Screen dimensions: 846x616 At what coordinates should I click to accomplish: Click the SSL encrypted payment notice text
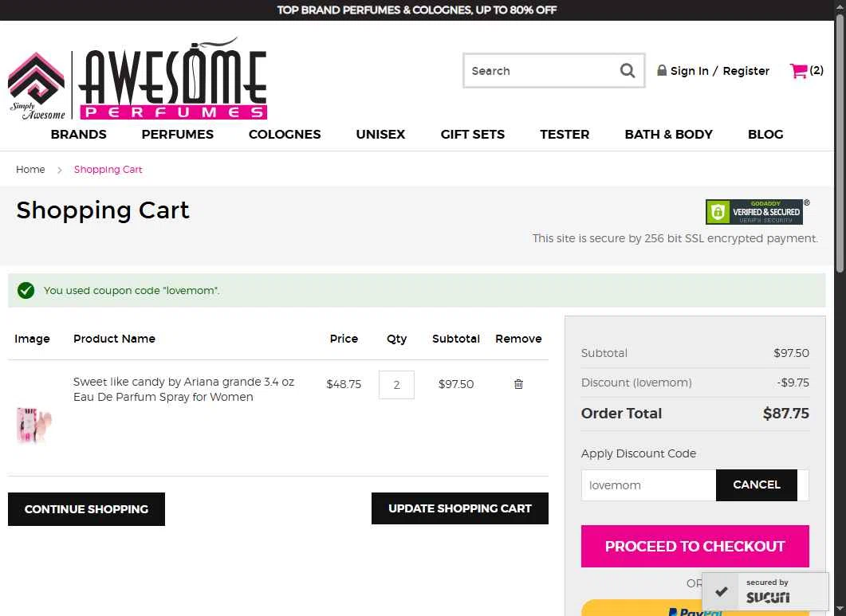point(675,238)
